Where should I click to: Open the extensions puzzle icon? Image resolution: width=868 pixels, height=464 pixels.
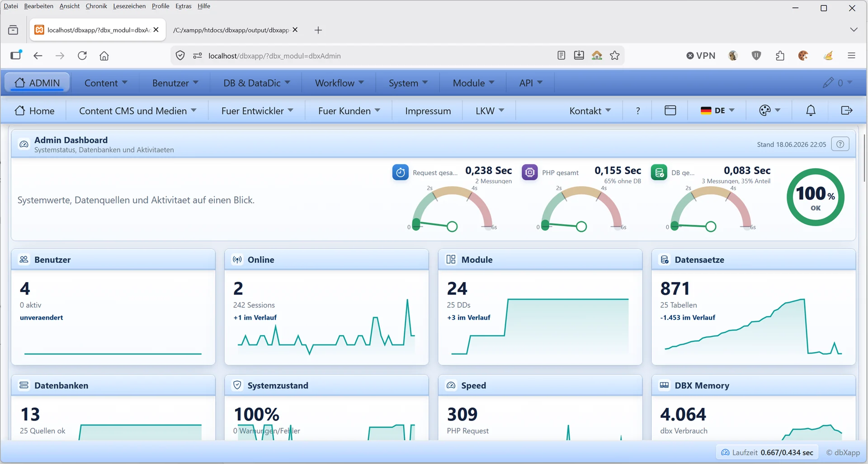click(780, 56)
